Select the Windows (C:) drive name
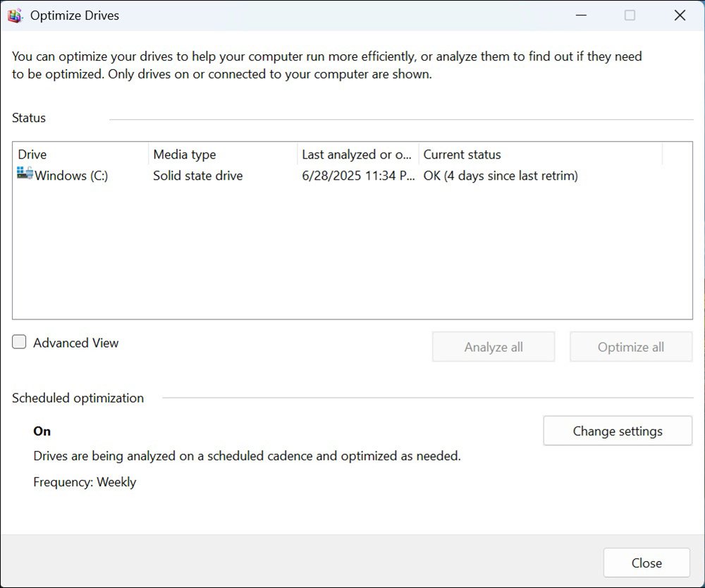 tap(71, 176)
